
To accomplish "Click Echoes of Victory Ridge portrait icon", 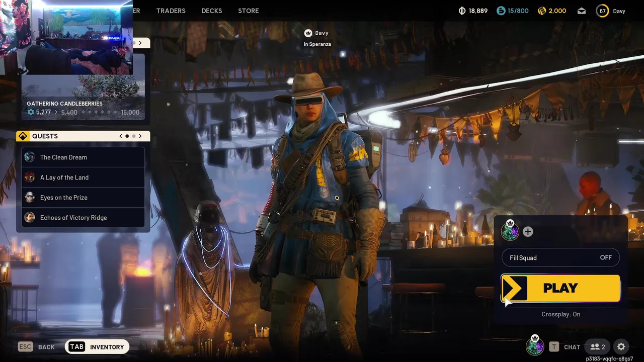I will (30, 217).
